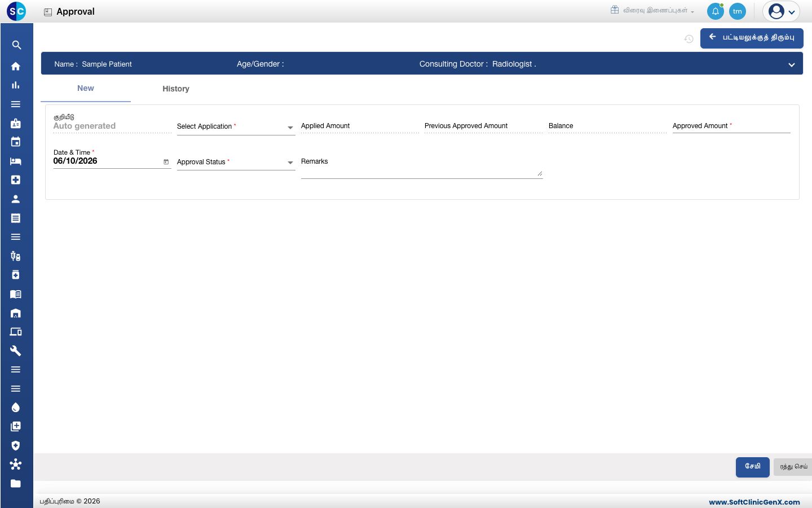The height and width of the screenshot is (508, 812).
Task: Open the bed/inpatient icon in sidebar
Action: 16,161
